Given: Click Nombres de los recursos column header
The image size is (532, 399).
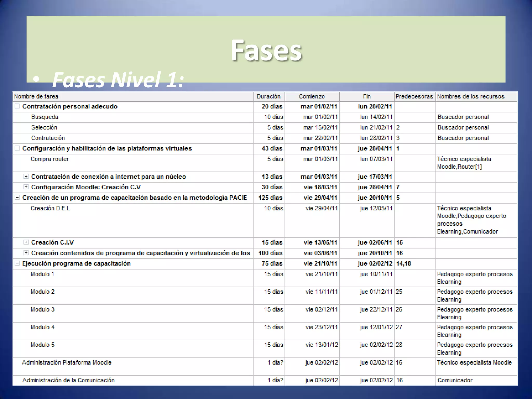Looking at the screenshot, I should coord(476,96).
